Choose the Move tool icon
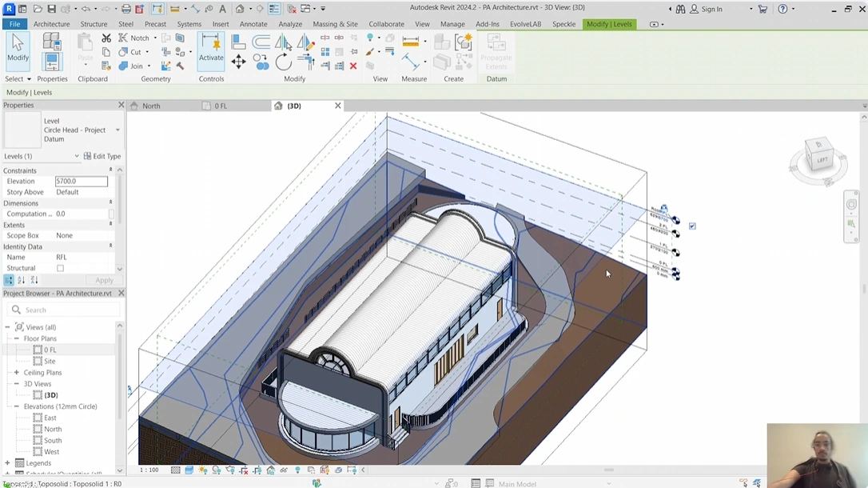The width and height of the screenshot is (868, 488). pos(238,62)
